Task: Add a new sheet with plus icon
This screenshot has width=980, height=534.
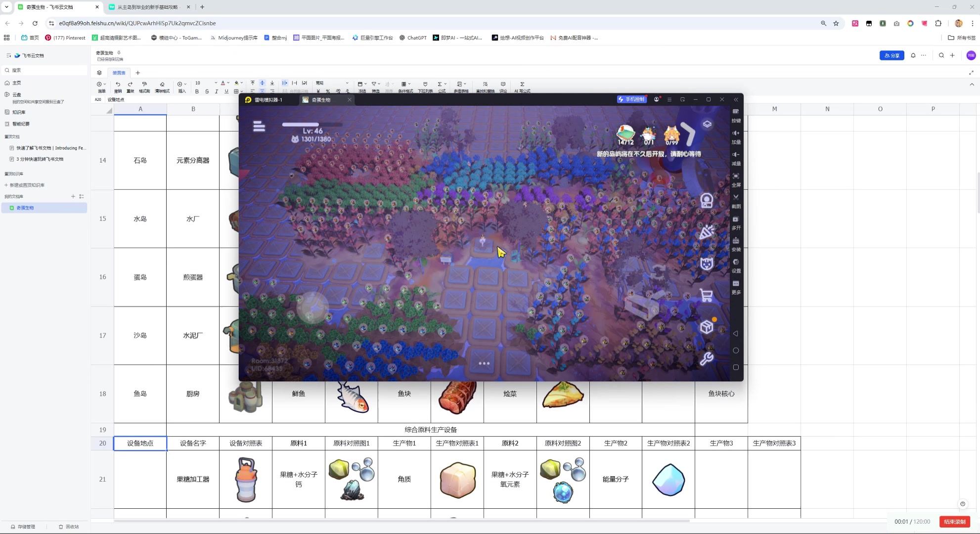Action: (138, 73)
